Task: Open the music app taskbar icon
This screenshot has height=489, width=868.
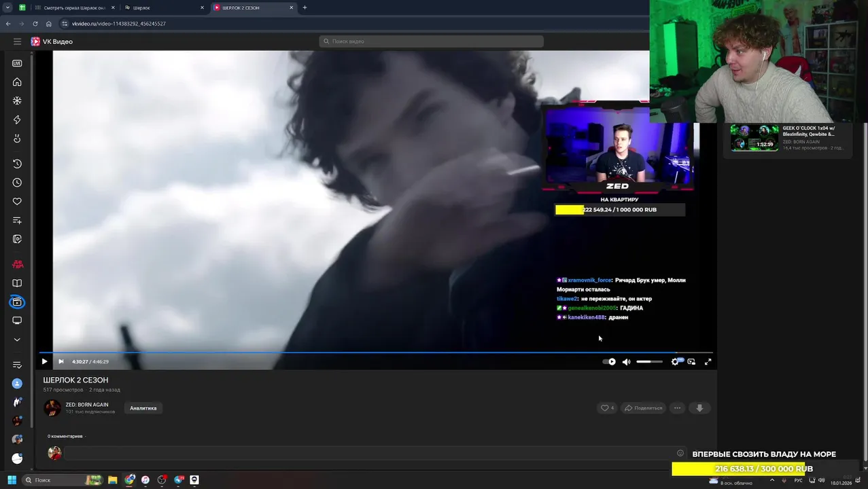Action: coord(145,480)
